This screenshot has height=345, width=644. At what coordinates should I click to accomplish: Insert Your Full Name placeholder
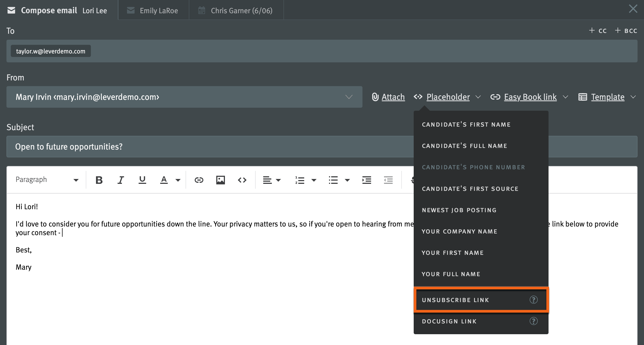coord(481,274)
